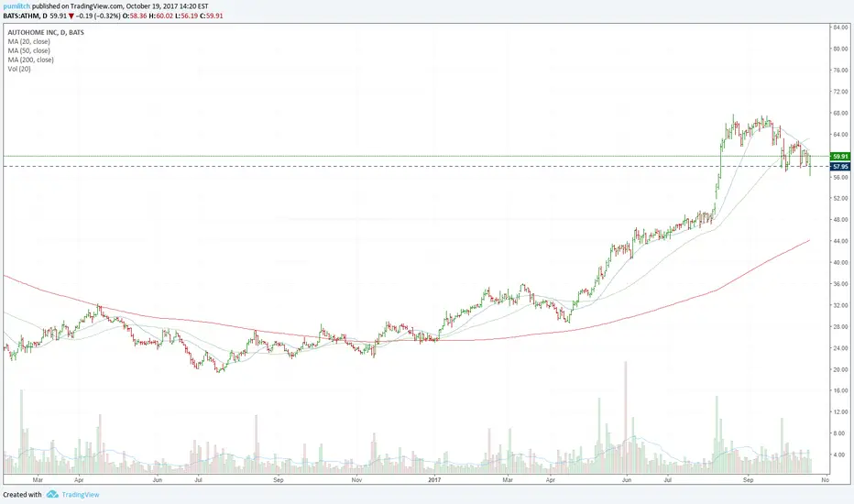Click the TradingView logo icon at bottom

(x=52, y=494)
